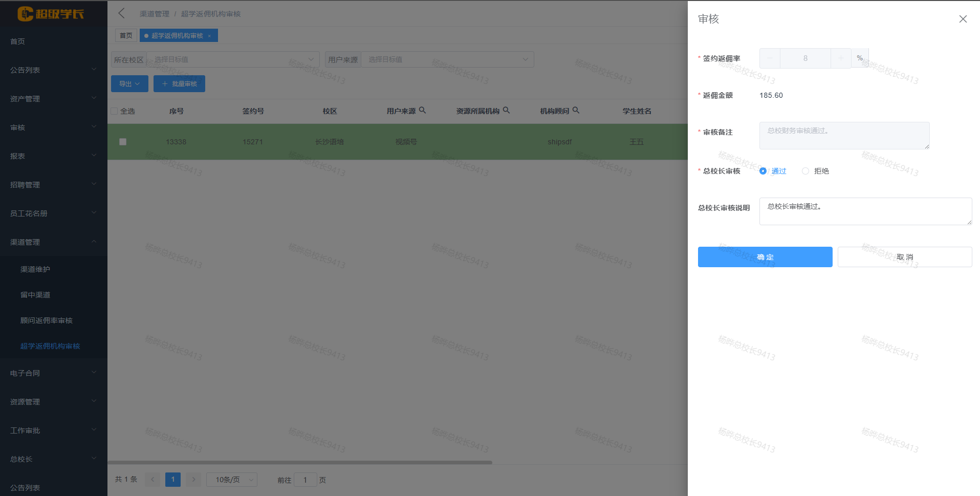Click the 取消 button
This screenshot has width=980, height=496.
(x=904, y=257)
